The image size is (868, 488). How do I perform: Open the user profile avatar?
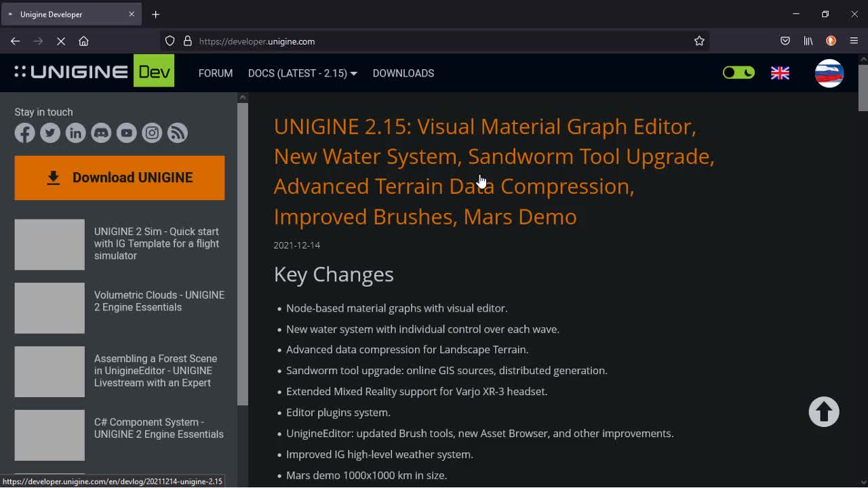point(829,73)
